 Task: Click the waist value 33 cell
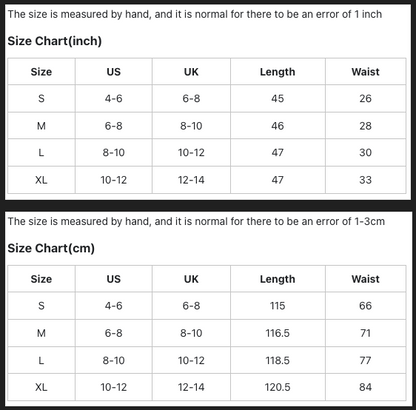pyautogui.click(x=365, y=180)
